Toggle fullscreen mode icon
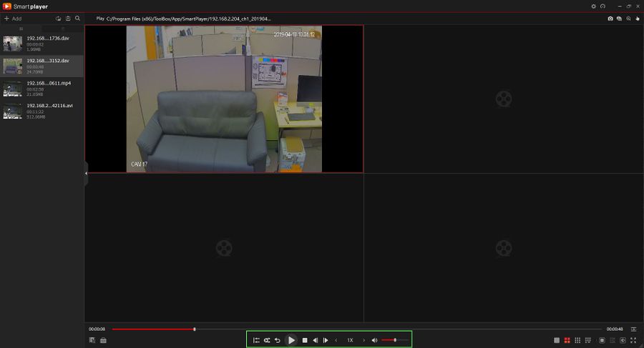The height and width of the screenshot is (348, 644). (x=633, y=340)
